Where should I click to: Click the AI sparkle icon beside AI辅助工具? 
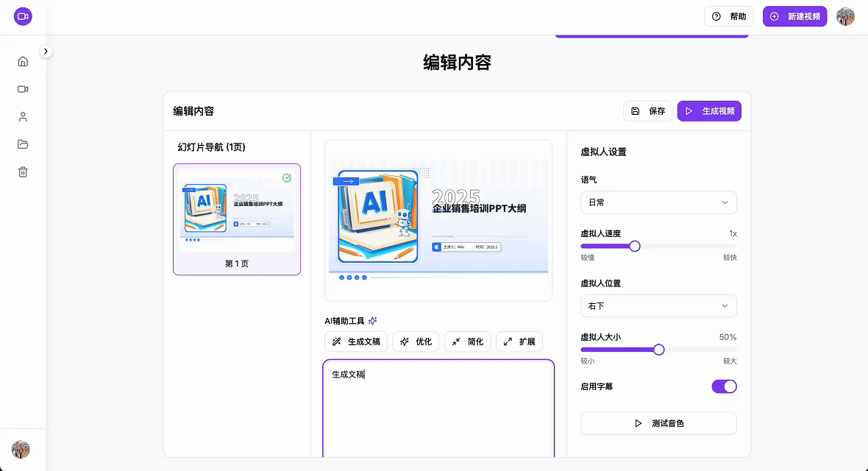coord(373,321)
